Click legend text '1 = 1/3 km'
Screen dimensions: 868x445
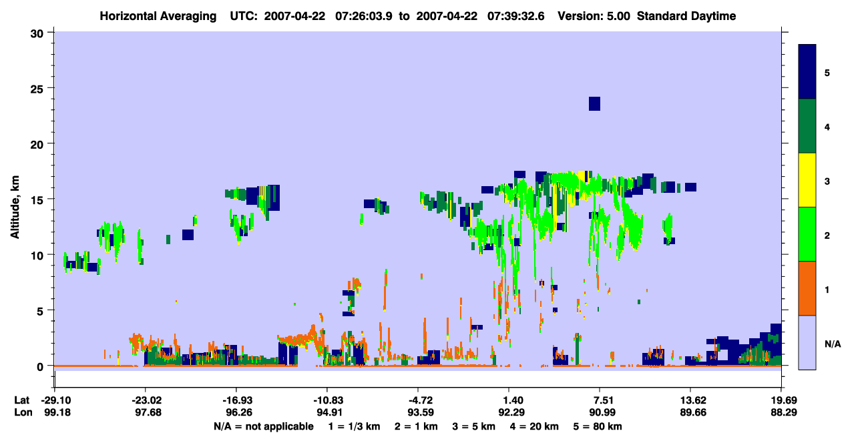pyautogui.click(x=355, y=426)
